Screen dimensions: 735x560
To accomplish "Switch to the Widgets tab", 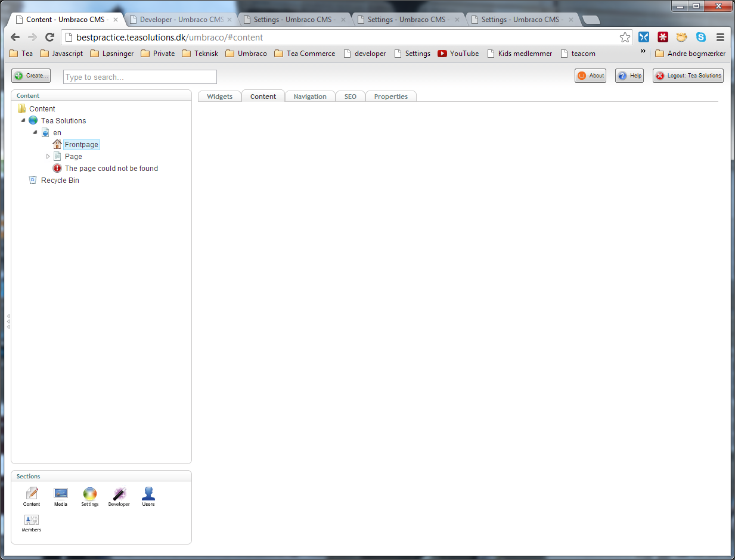I will coord(219,97).
